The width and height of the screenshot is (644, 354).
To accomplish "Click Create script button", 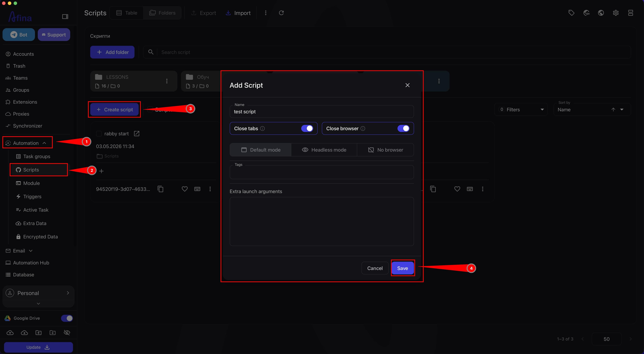I will pyautogui.click(x=115, y=110).
